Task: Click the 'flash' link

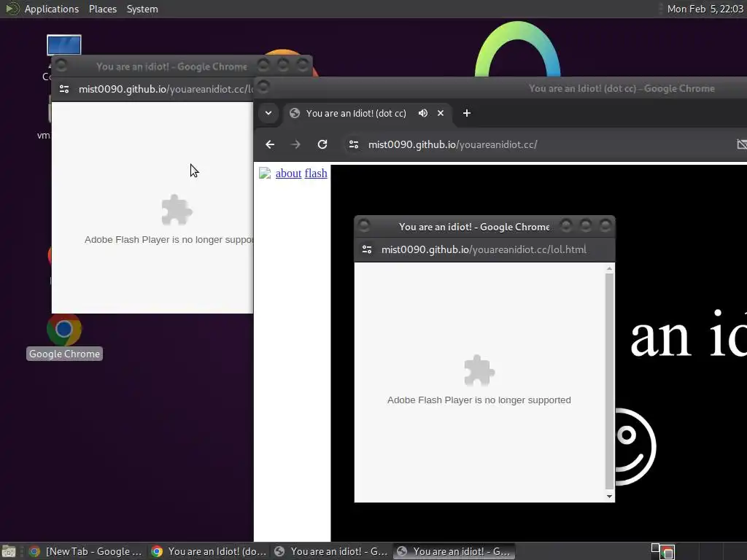Action: click(316, 174)
